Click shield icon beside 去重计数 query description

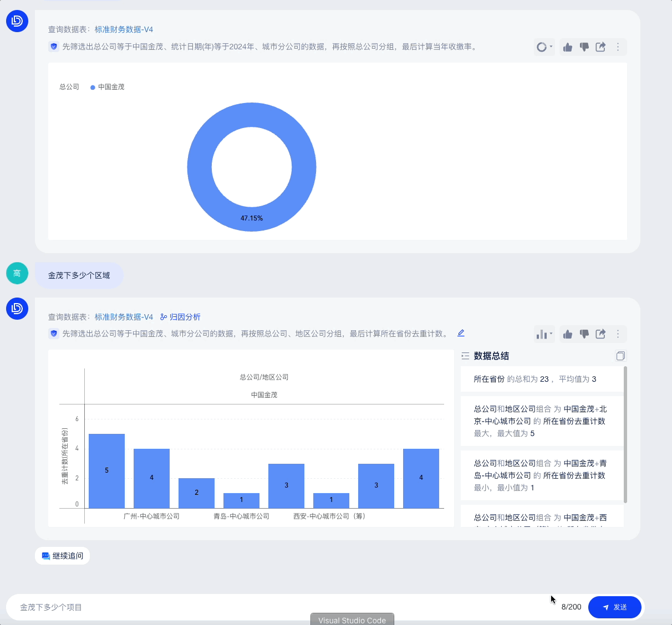(x=54, y=334)
